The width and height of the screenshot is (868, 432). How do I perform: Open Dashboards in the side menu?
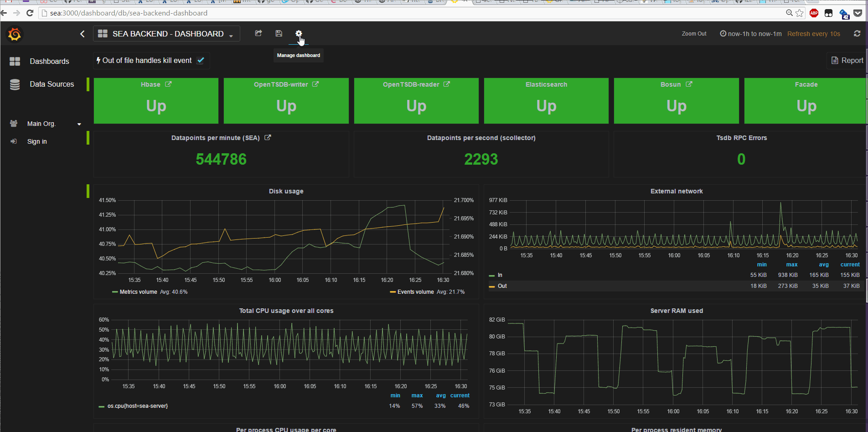49,61
